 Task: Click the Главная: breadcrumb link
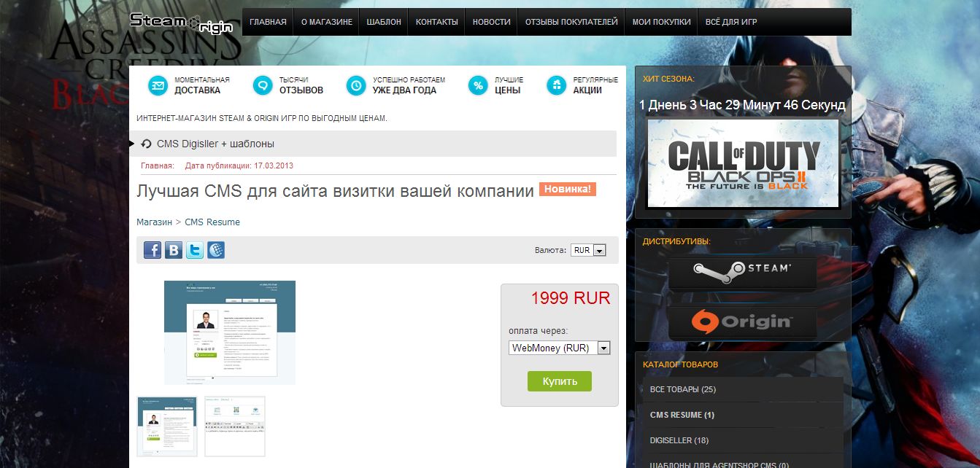[158, 166]
